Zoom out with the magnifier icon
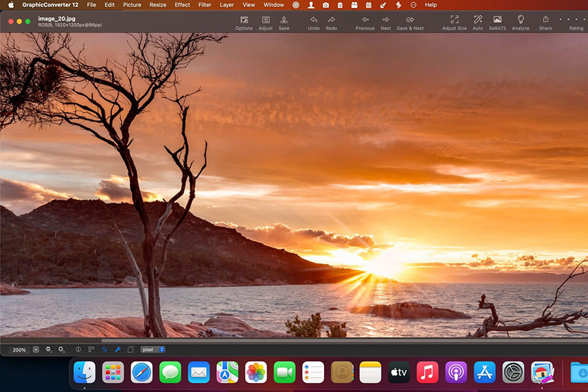Viewport: 588px width, 392px height. [x=48, y=350]
